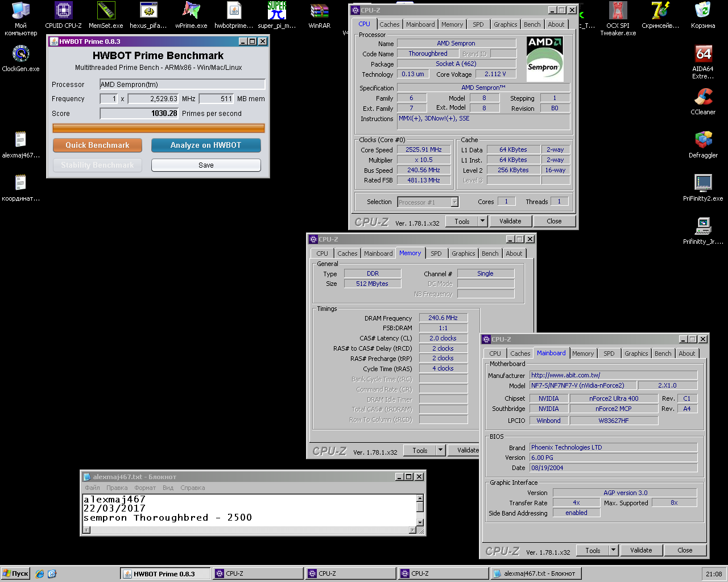The height and width of the screenshot is (582, 728).
Task: Click Tools button in the Mainboard window
Action: (x=593, y=550)
